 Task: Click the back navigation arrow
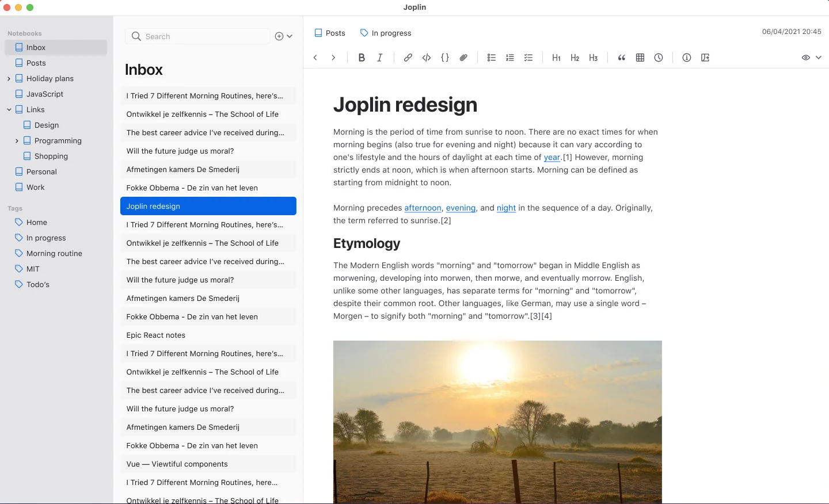tap(315, 58)
